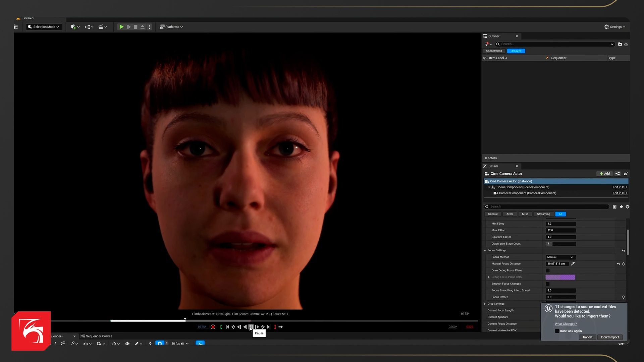Open the Selection Mode dropdown
This screenshot has width=644, height=362.
pyautogui.click(x=44, y=27)
